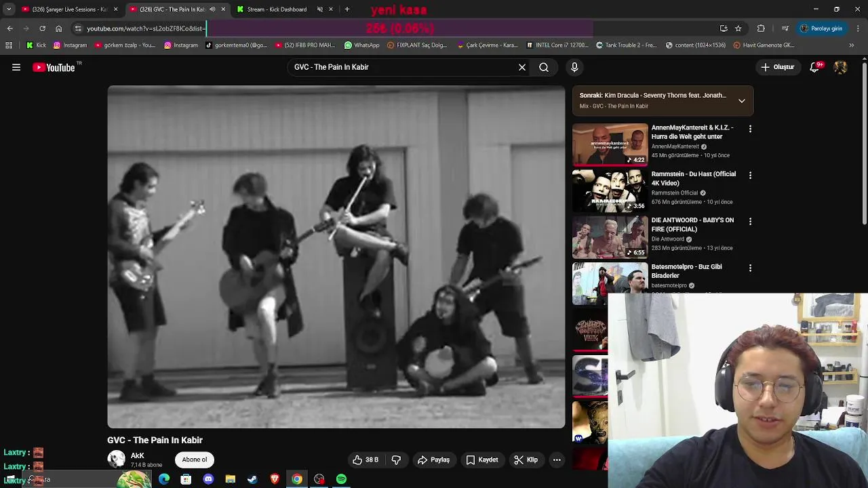Open File Explorer from the taskbar
This screenshot has width=868, height=488.
click(x=231, y=479)
